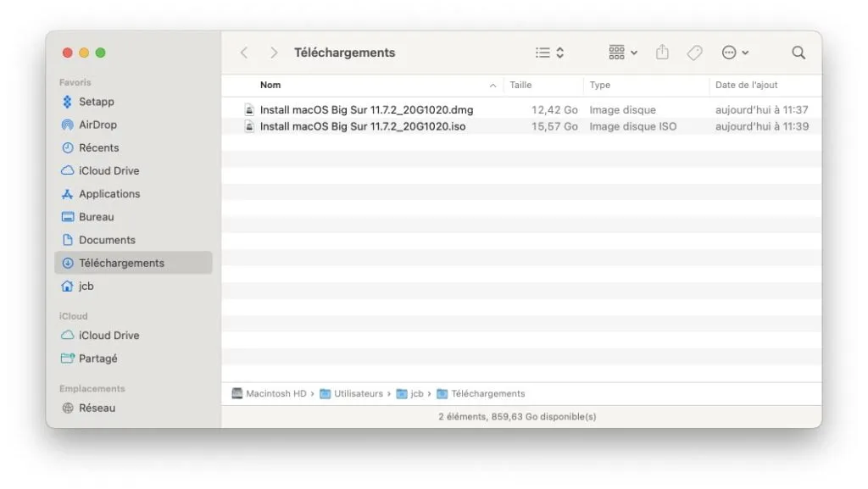Sort by the Taille column header
Screen dimensions: 868x489
click(x=520, y=85)
